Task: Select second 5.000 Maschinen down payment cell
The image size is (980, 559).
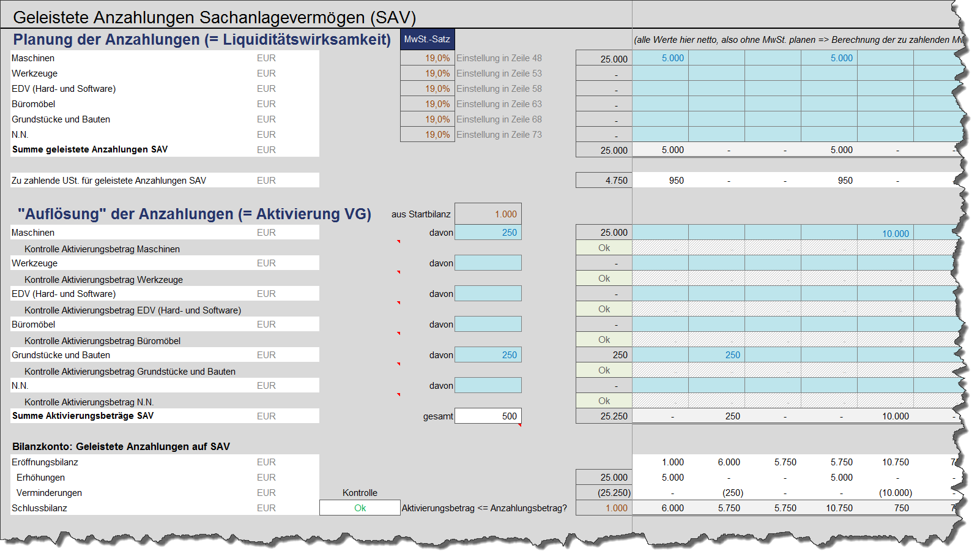Action: 829,58
